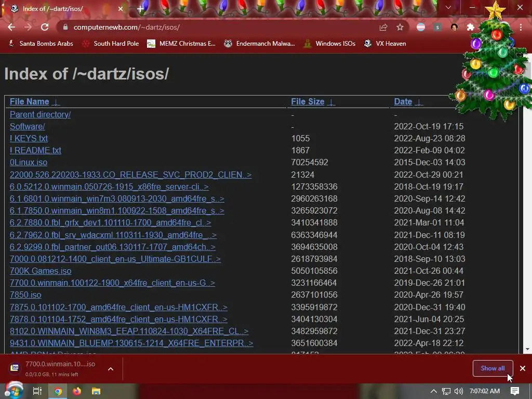Open the VX Heaven bookmark

pyautogui.click(x=385, y=44)
